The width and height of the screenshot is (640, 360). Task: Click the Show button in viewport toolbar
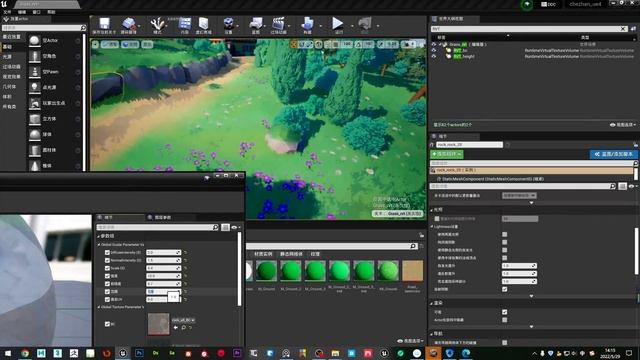(x=147, y=44)
